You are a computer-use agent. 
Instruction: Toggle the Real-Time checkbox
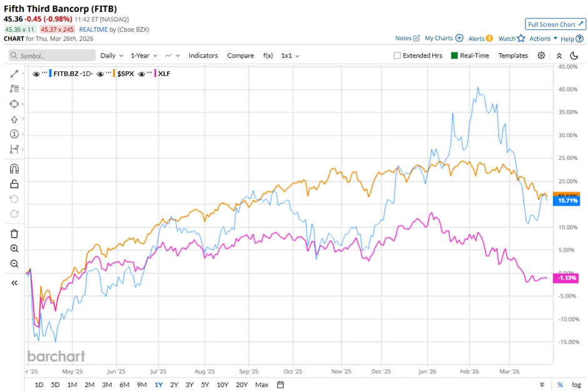click(455, 56)
